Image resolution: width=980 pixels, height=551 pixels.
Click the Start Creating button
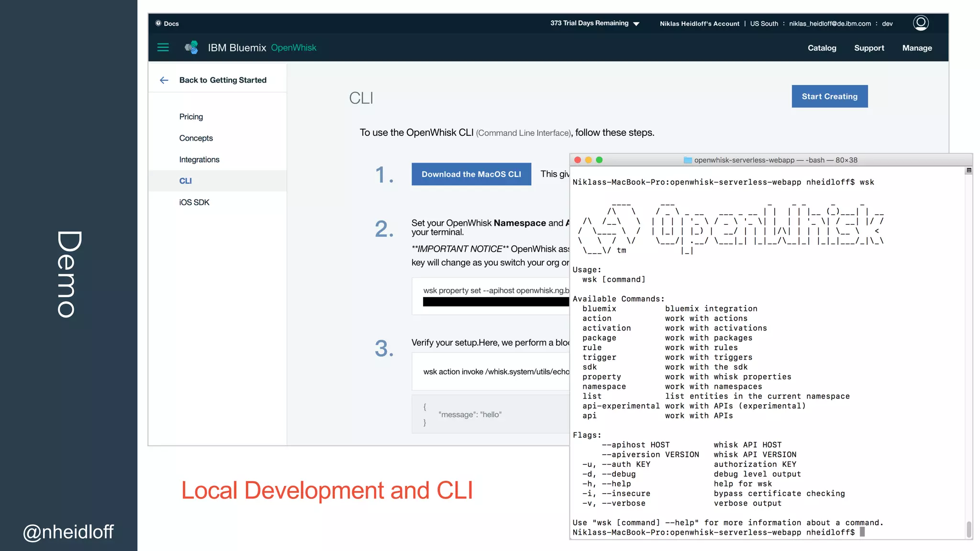[x=829, y=96]
